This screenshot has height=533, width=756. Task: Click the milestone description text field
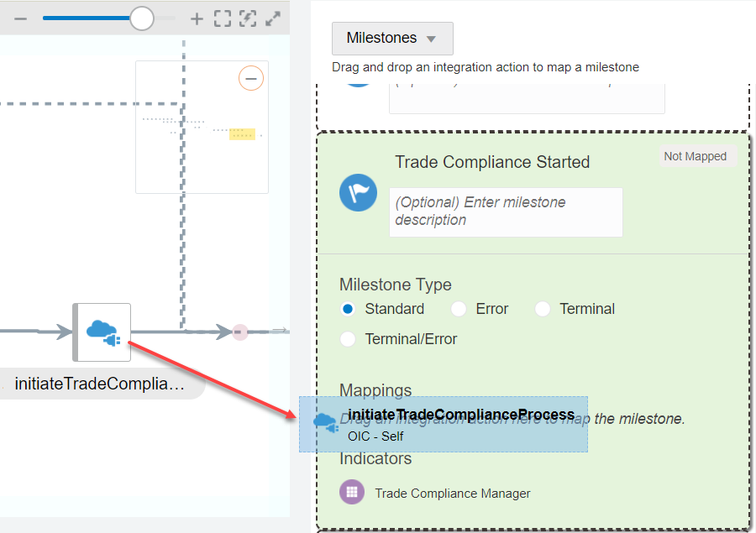click(x=506, y=212)
